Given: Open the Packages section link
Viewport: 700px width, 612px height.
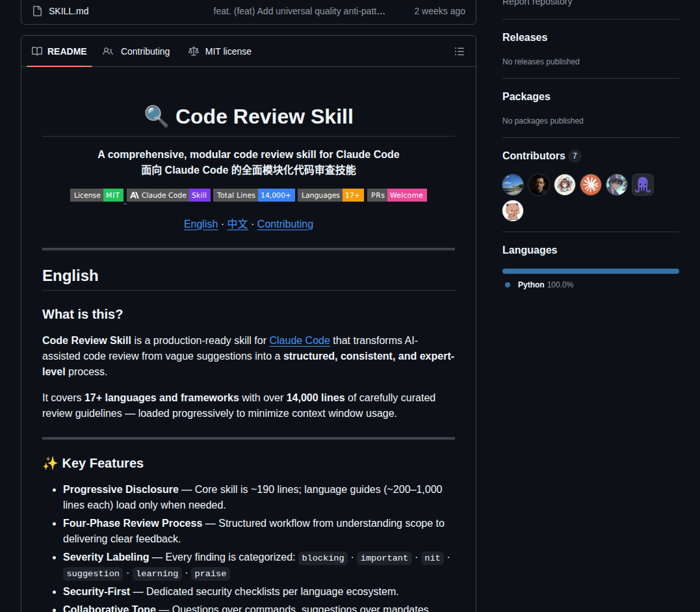Looking at the screenshot, I should click(526, 96).
